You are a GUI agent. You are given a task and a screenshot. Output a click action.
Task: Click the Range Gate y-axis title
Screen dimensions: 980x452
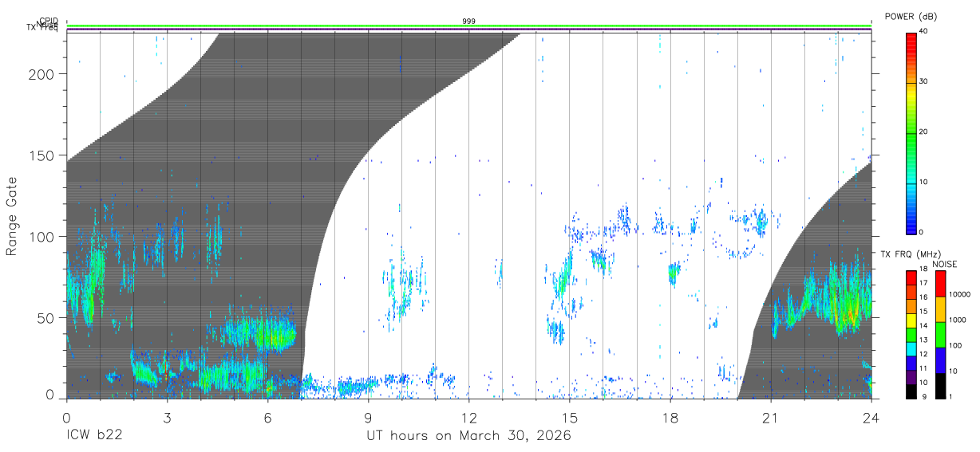click(x=12, y=216)
